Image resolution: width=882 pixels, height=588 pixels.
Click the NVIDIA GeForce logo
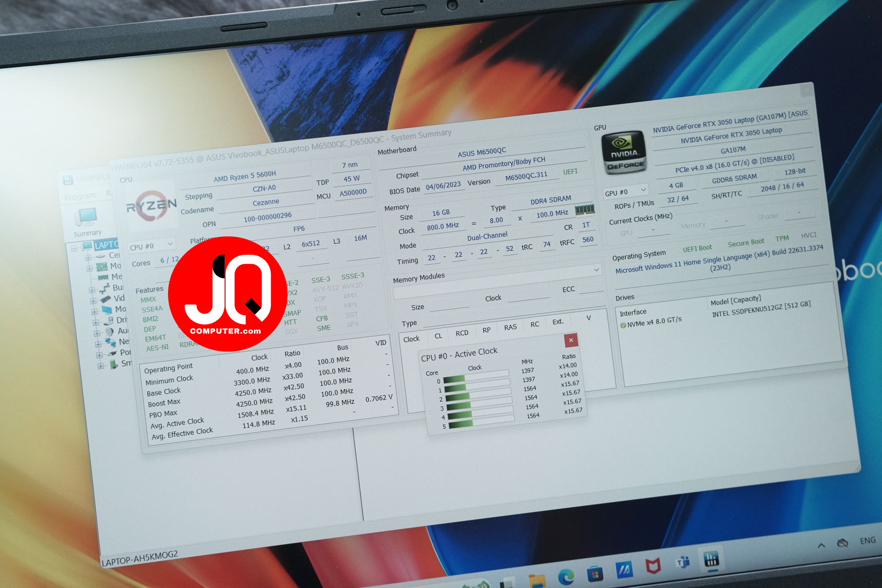point(624,153)
